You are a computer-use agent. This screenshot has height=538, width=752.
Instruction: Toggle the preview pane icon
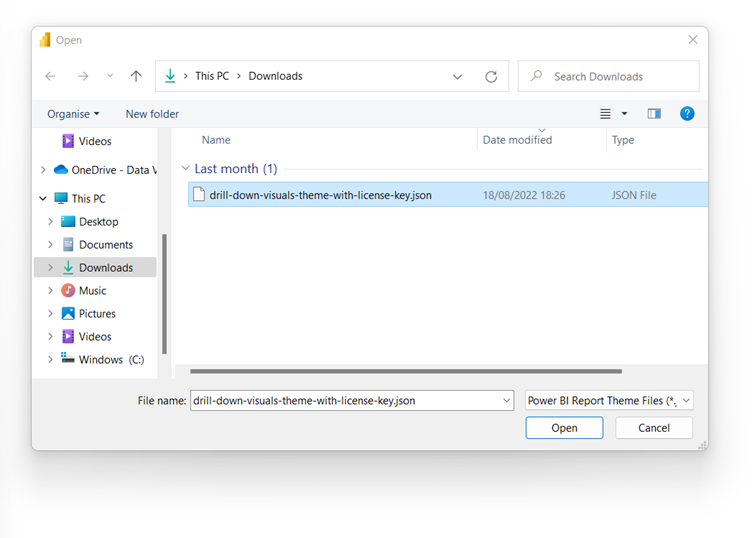pos(654,114)
